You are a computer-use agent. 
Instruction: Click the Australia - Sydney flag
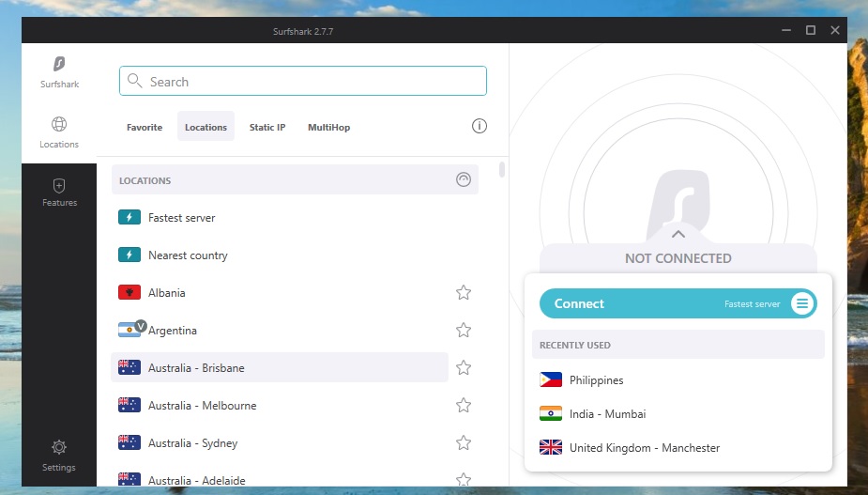[129, 442]
